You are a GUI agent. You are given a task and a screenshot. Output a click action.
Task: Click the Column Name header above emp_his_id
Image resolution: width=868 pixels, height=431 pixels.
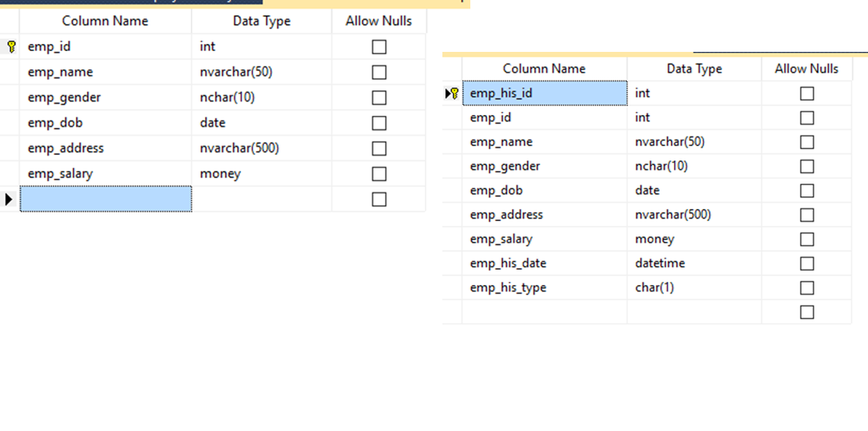(x=545, y=69)
